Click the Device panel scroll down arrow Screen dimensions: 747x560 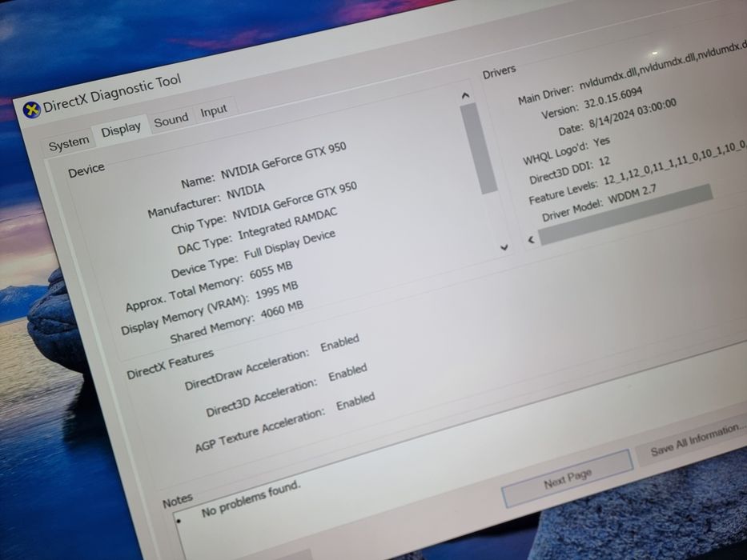(504, 247)
